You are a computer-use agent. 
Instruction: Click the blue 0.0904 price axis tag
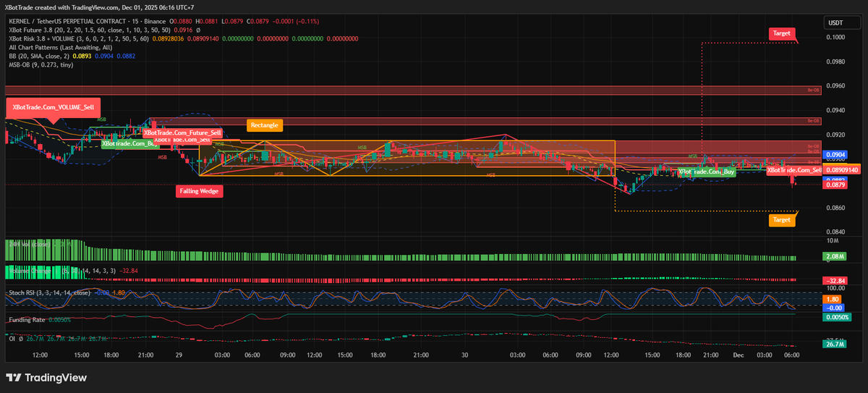[x=835, y=154]
